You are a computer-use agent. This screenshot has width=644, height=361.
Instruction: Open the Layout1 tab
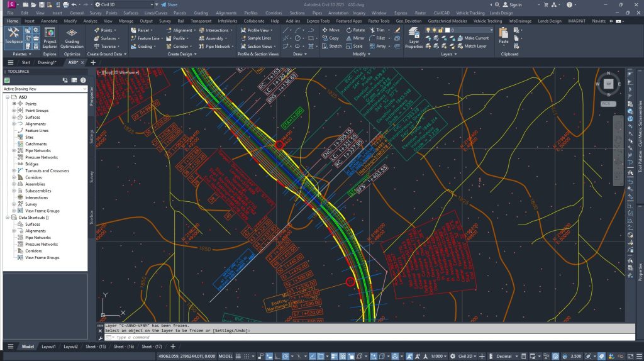pyautogui.click(x=48, y=347)
